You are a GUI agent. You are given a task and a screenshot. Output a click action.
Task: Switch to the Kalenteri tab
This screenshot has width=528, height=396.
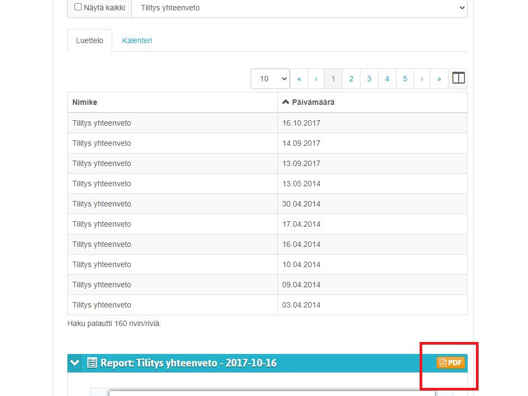[x=137, y=41]
